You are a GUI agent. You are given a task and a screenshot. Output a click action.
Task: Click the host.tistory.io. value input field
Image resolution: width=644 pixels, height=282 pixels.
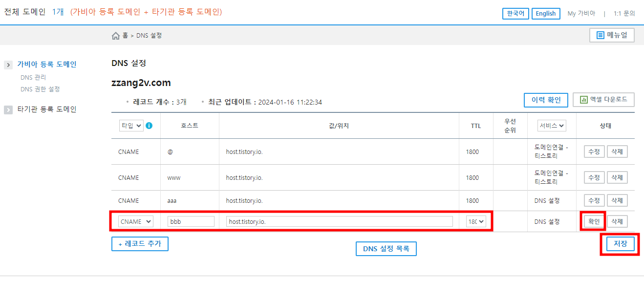tap(340, 221)
